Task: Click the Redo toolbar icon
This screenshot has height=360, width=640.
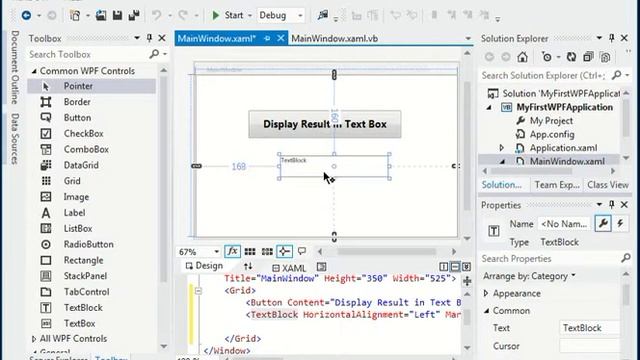Action: 182,16
